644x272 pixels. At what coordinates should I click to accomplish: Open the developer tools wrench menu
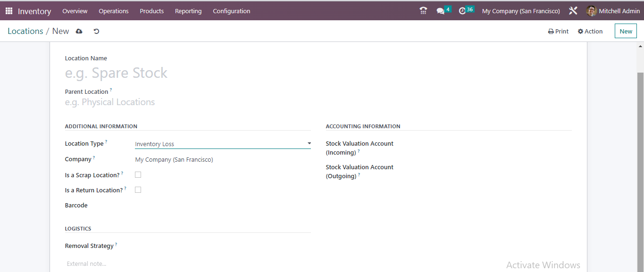[x=573, y=10]
